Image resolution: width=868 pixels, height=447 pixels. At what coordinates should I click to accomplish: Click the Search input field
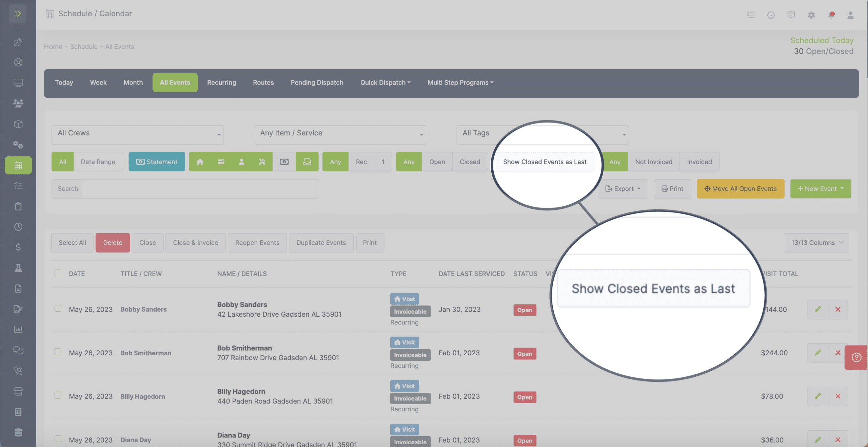(201, 189)
